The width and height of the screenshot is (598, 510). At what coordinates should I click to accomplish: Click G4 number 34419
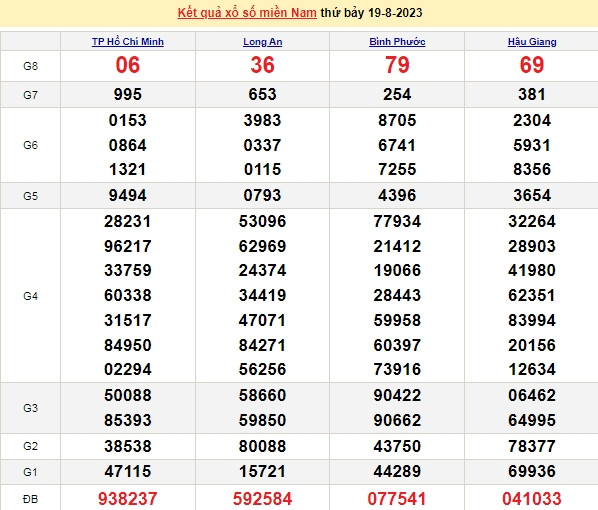pyautogui.click(x=262, y=295)
